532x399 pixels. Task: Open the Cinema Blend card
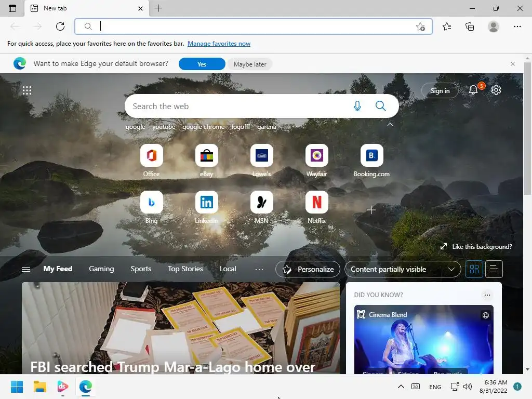point(424,339)
